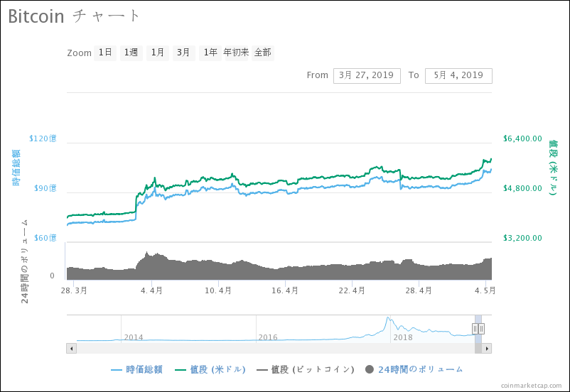Screen dimensions: 570x392
Task: Click the 4. 5月 x-axis label
Action: 485,290
